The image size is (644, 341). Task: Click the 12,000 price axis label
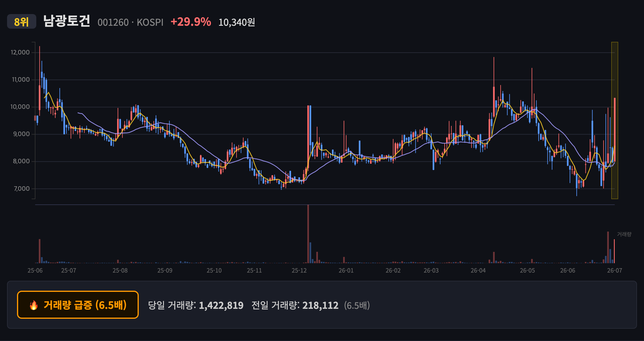[20, 52]
